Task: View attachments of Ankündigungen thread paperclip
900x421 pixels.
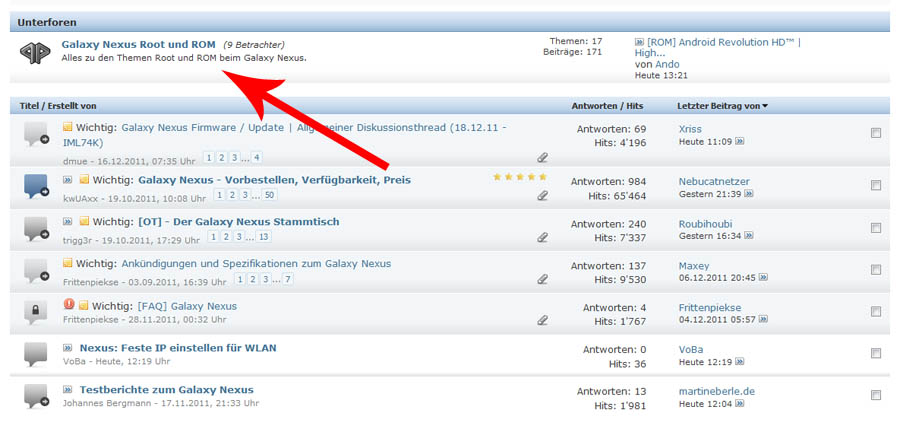Action: tap(542, 279)
